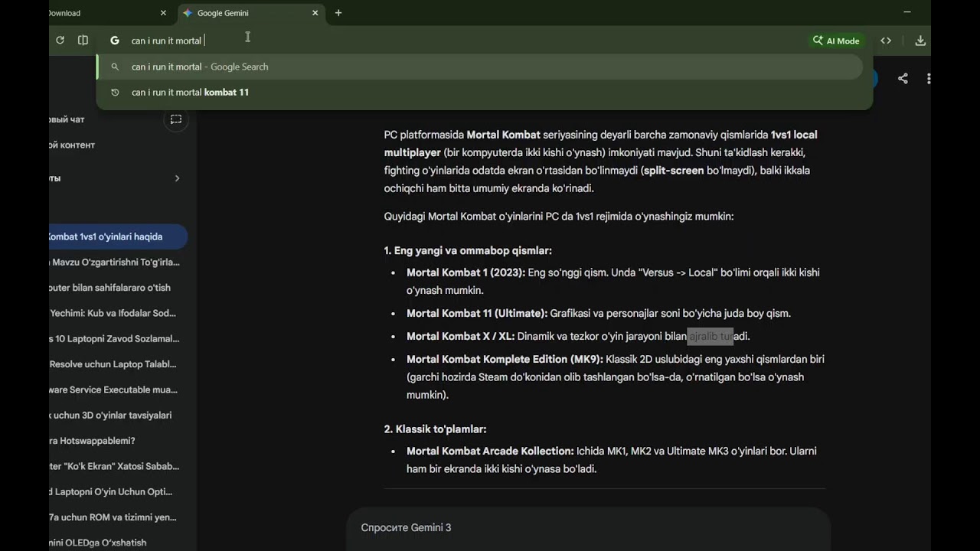Image resolution: width=980 pixels, height=551 pixels.
Task: Open 'Kombat 1vs1 o'yinlari haqida' chat
Action: (x=118, y=236)
